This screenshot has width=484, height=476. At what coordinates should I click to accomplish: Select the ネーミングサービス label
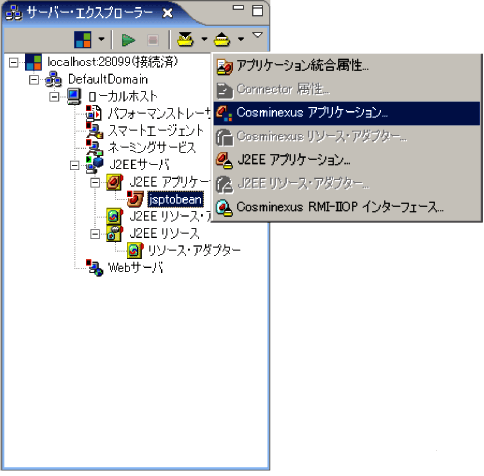pyautogui.click(x=152, y=148)
